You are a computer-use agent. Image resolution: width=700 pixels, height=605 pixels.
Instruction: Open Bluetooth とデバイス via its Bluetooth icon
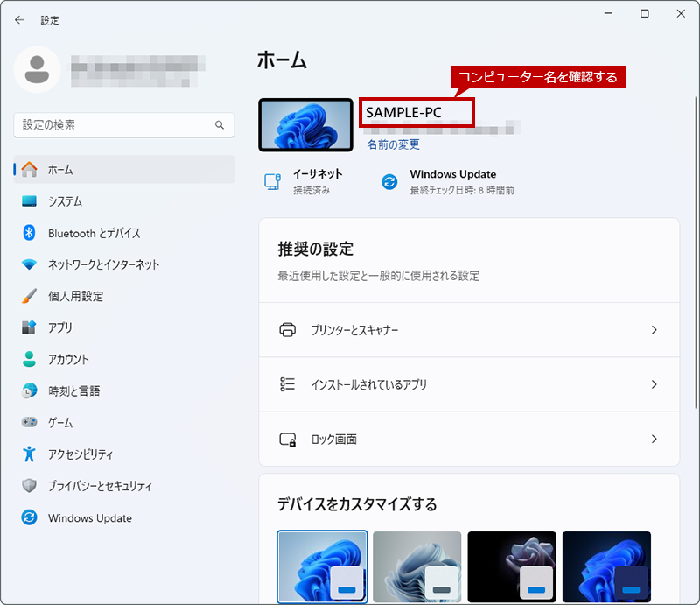pyautogui.click(x=29, y=233)
